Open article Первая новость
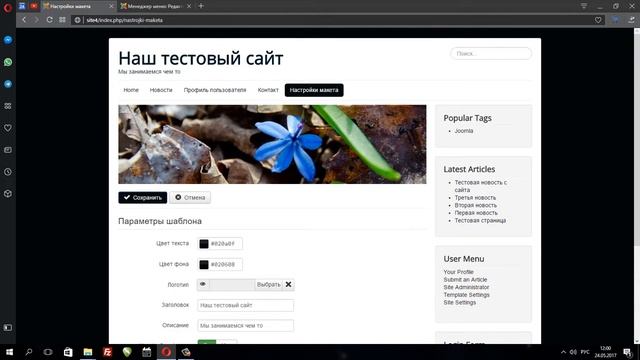The height and width of the screenshot is (360, 640). click(x=476, y=213)
